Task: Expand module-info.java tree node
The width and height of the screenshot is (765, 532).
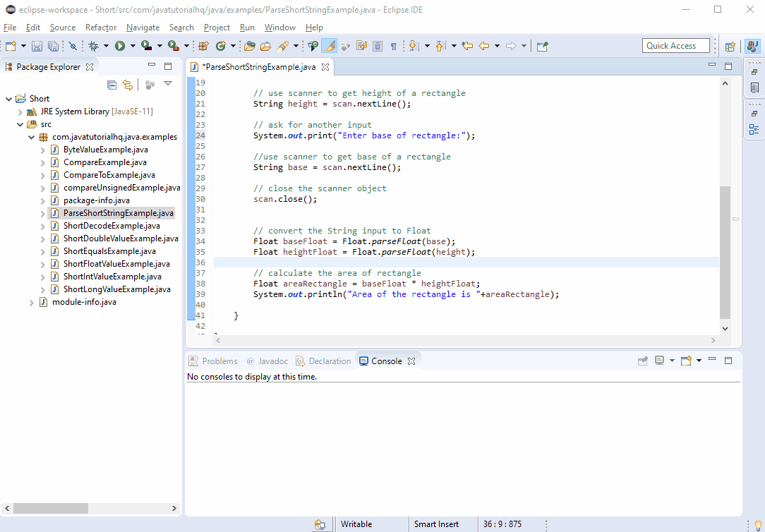Action: pos(31,302)
